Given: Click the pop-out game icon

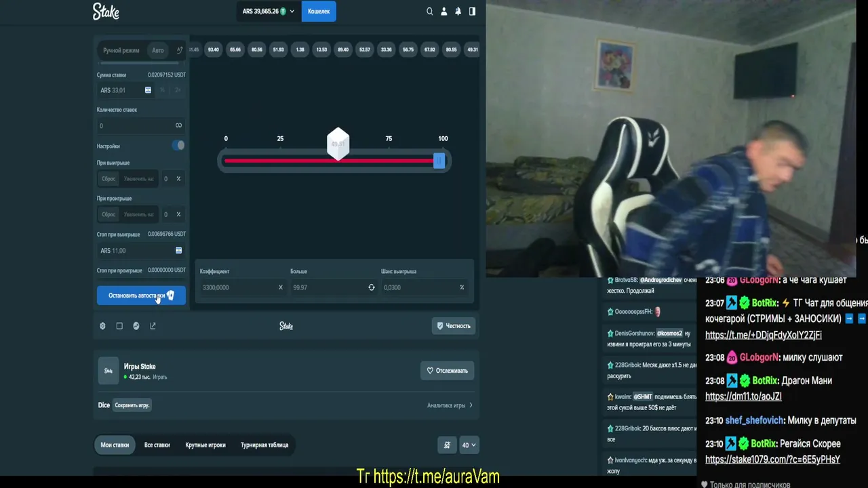Looking at the screenshot, I should [x=153, y=326].
